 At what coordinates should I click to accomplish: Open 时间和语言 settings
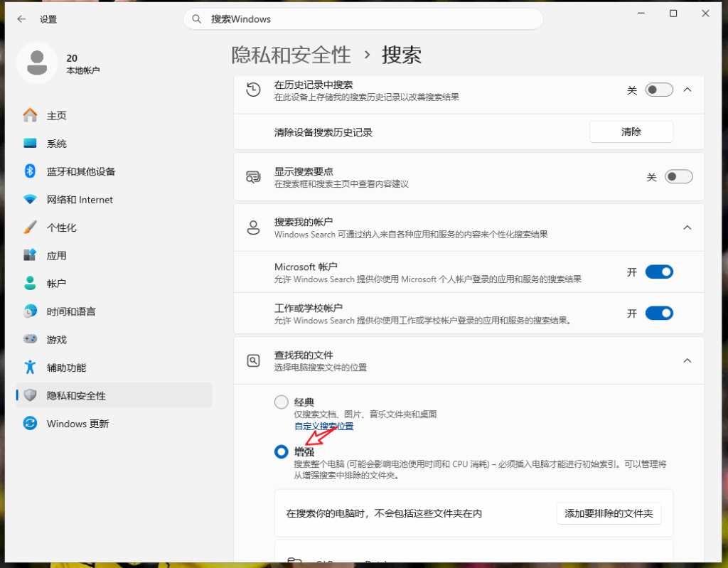click(x=114, y=311)
